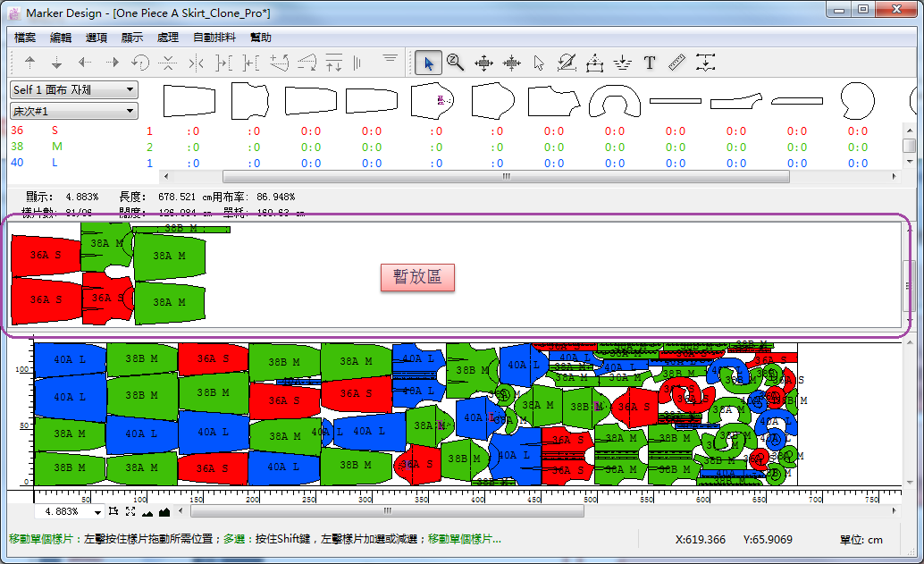Click the move down arrow icon
The image size is (924, 564).
coord(56,63)
